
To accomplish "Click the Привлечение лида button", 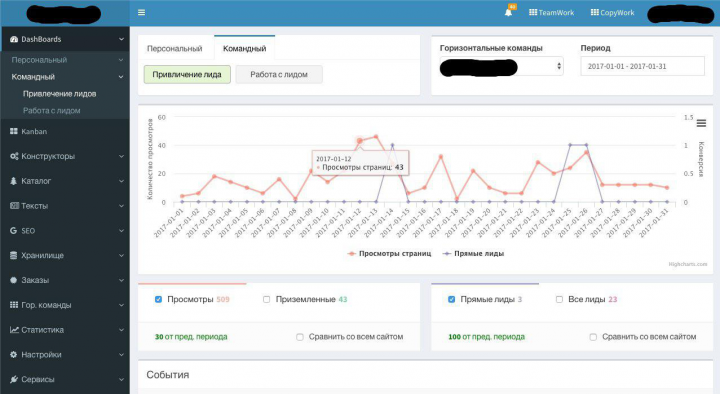I will (x=187, y=74).
